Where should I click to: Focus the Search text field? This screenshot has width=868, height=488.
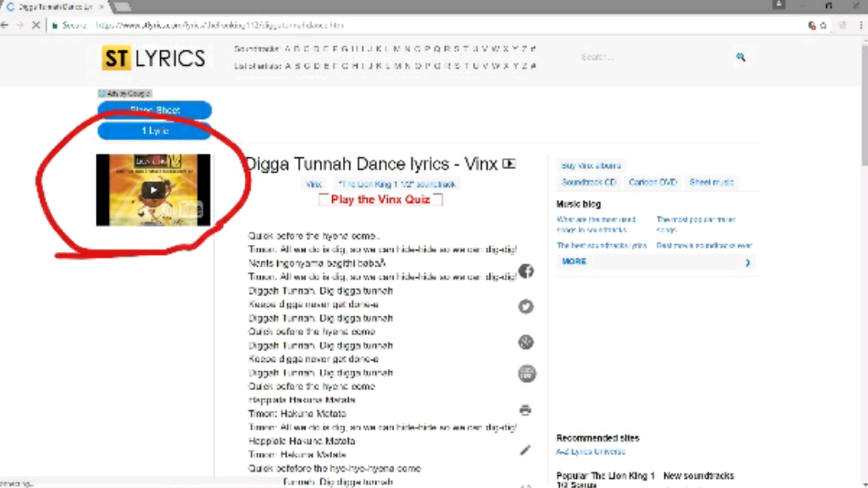656,57
